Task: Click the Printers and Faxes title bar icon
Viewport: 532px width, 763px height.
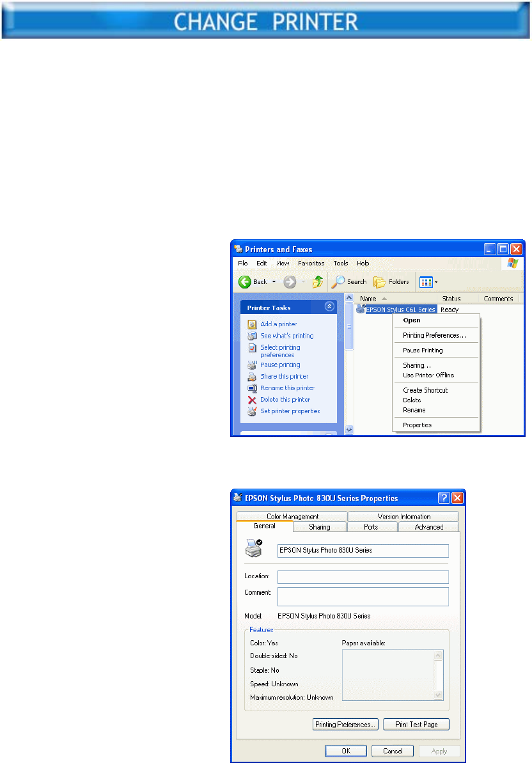Action: point(239,249)
